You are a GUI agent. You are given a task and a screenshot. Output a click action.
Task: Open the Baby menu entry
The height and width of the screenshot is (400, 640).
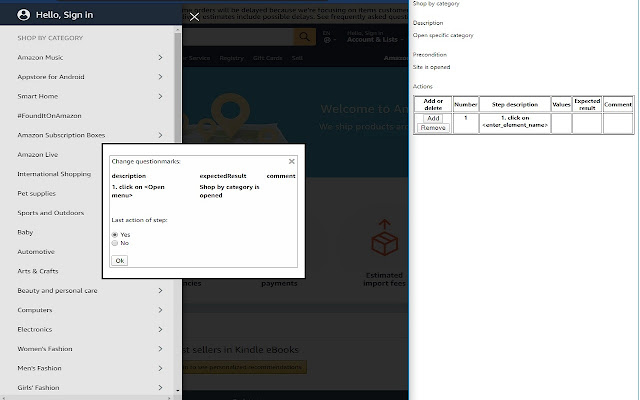tap(25, 232)
